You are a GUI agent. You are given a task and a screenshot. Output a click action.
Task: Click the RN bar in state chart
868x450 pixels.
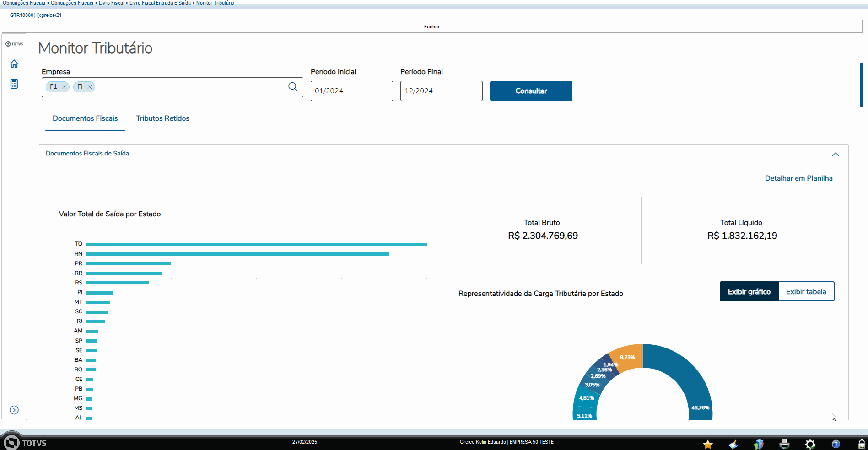(237, 254)
